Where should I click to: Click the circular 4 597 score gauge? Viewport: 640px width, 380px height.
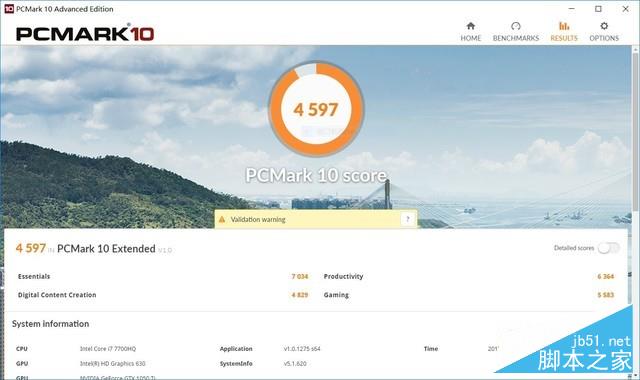(x=316, y=109)
